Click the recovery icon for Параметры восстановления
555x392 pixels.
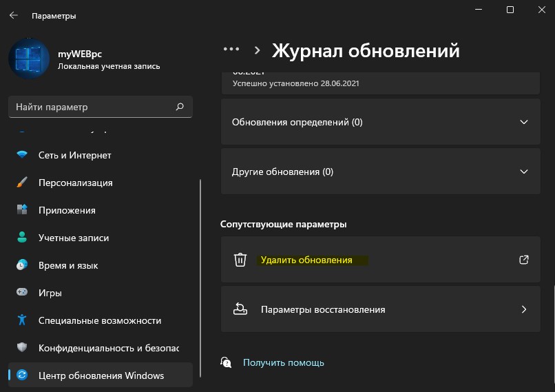point(240,309)
